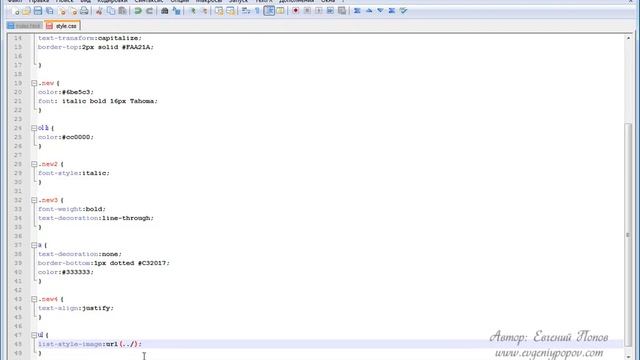The height and width of the screenshot is (360, 640).
Task: Toggle synchronized vertical scrolling
Action: click(219, 11)
